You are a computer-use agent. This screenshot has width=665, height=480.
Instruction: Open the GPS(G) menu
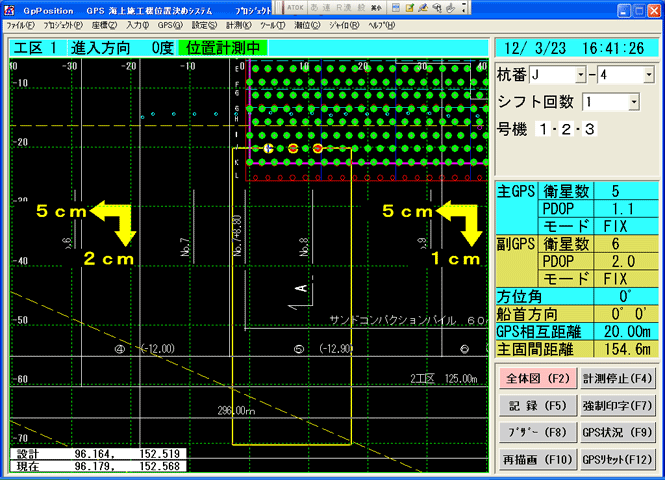coord(171,24)
